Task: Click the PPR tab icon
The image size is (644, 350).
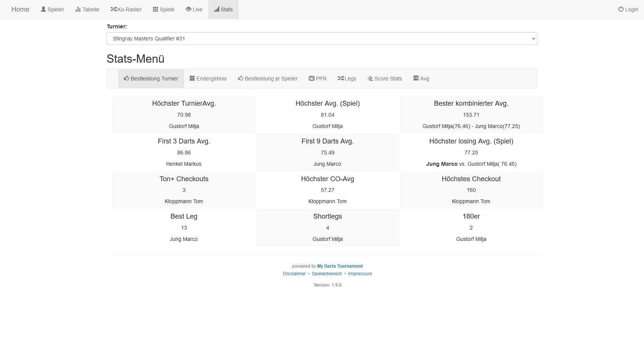Action: tap(311, 78)
